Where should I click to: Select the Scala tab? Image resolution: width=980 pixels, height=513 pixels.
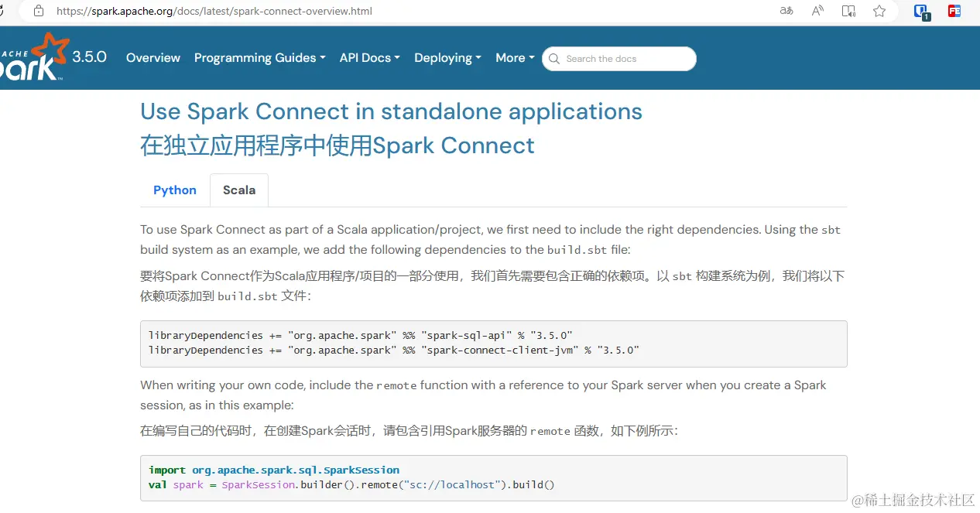(238, 190)
